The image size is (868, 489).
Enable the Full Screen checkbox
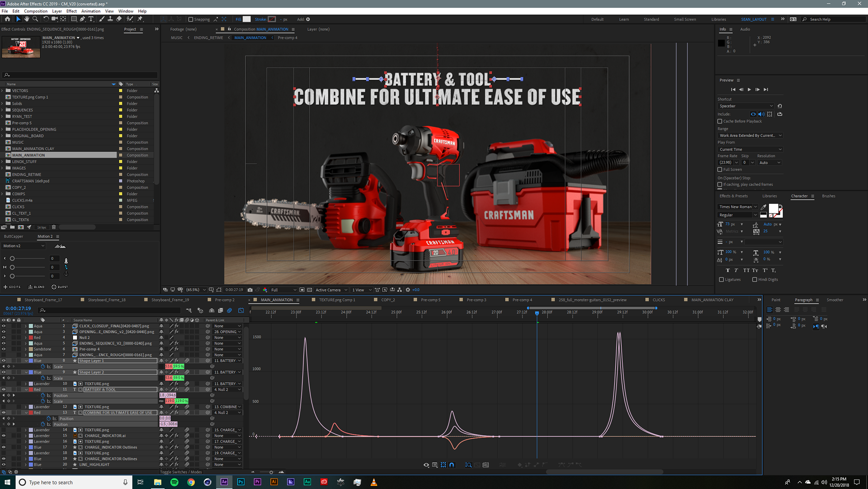click(720, 170)
